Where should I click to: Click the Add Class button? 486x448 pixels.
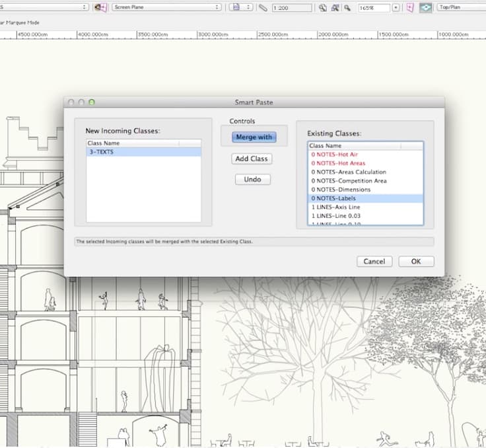pos(252,159)
